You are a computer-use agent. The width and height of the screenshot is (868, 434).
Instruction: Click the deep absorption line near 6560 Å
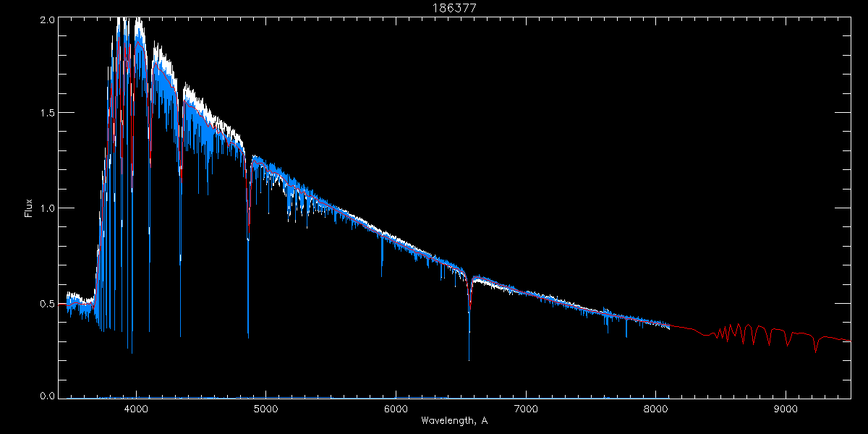(x=469, y=318)
